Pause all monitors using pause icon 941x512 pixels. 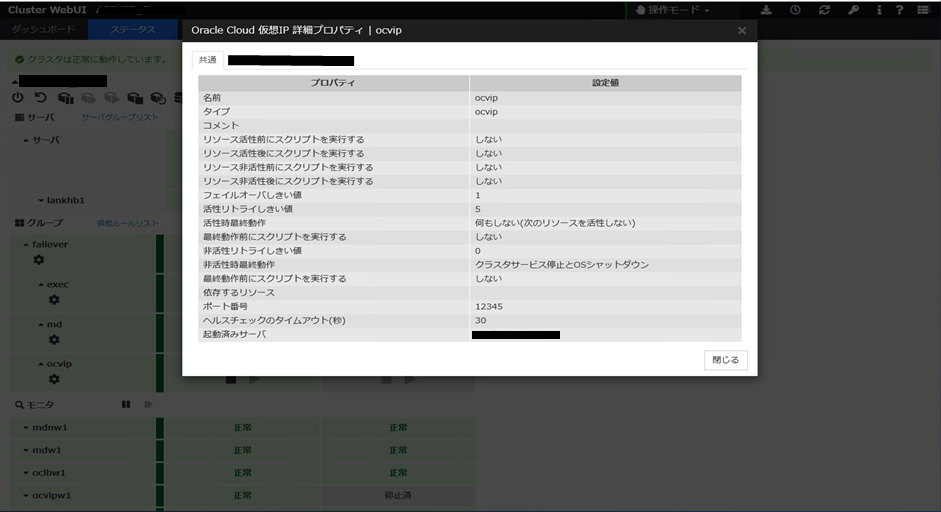126,404
